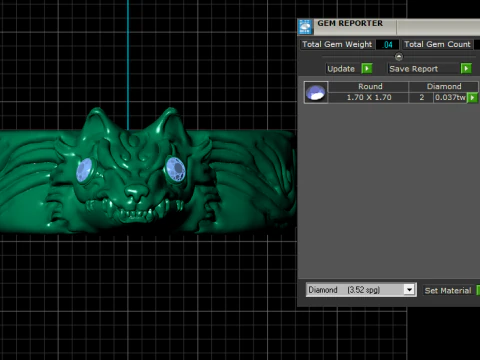The width and height of the screenshot is (480, 360).
Task: Click the green arrow next to Update
Action: click(367, 69)
